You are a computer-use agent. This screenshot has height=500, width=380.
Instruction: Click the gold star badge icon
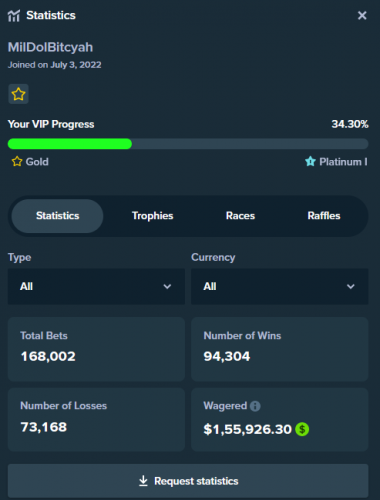pos(18,94)
